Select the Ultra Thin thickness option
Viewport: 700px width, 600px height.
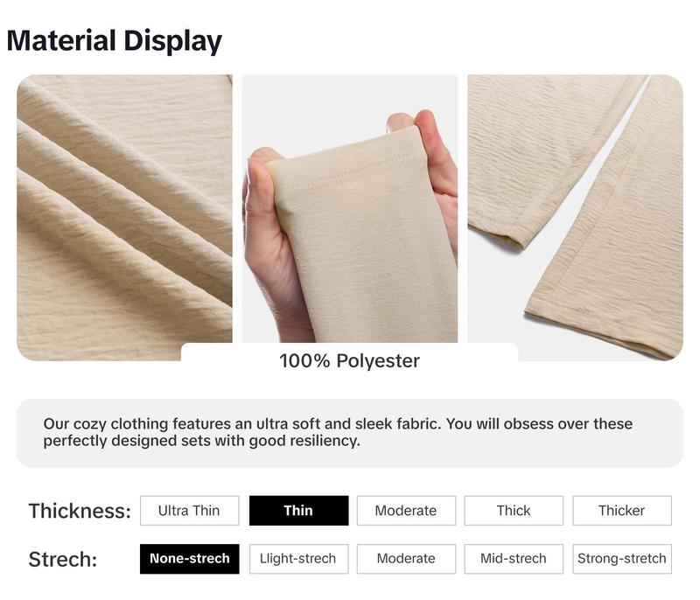(x=189, y=510)
